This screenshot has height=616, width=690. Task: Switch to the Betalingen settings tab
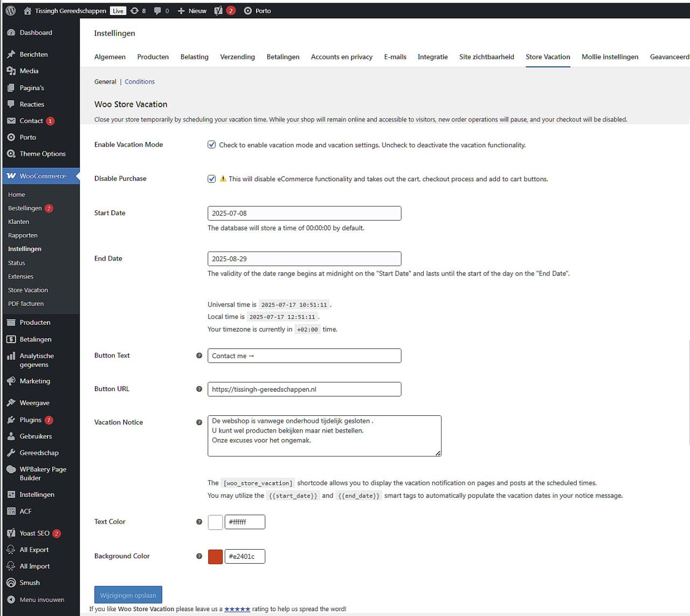282,57
